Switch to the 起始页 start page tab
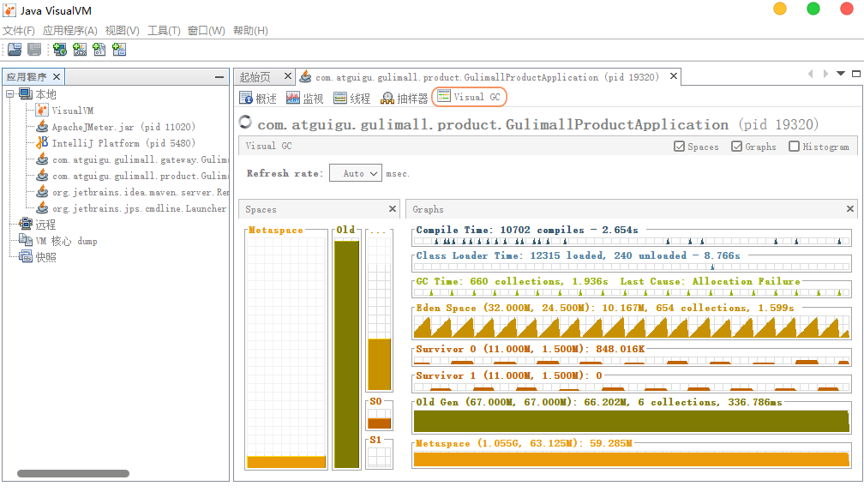This screenshot has height=504, width=864. point(255,77)
